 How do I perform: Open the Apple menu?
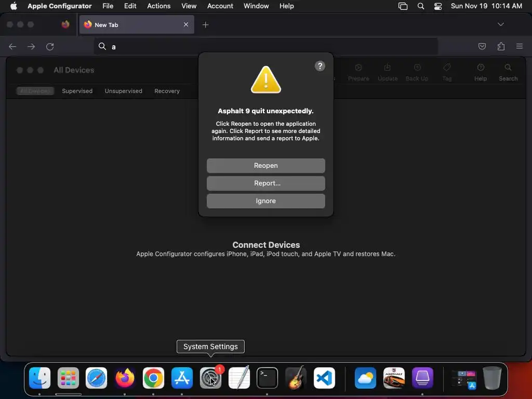click(14, 6)
